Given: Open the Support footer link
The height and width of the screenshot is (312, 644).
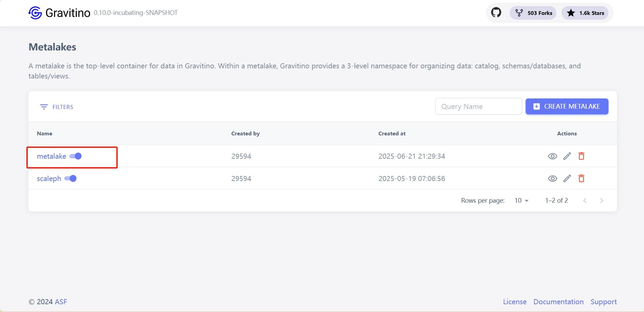Looking at the screenshot, I should [x=604, y=302].
